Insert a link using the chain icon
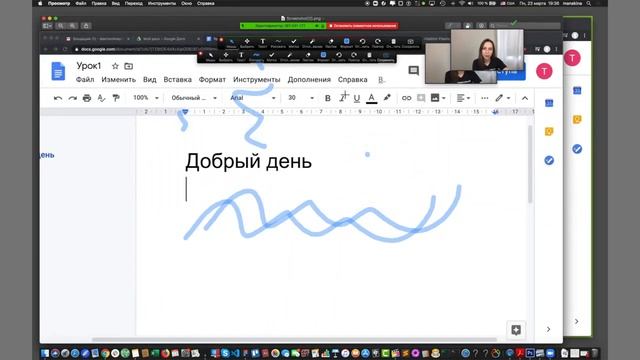This screenshot has width=640, height=360. [x=406, y=98]
